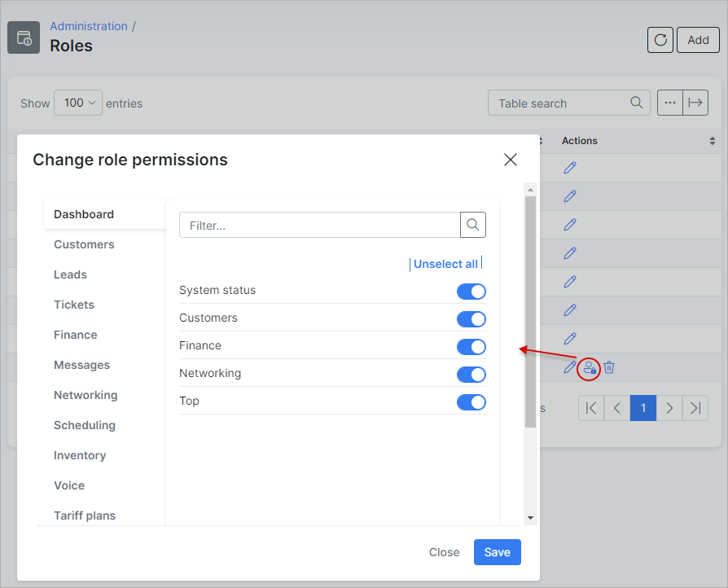Turn off the Top toggle
The width and height of the screenshot is (728, 588).
click(471, 402)
